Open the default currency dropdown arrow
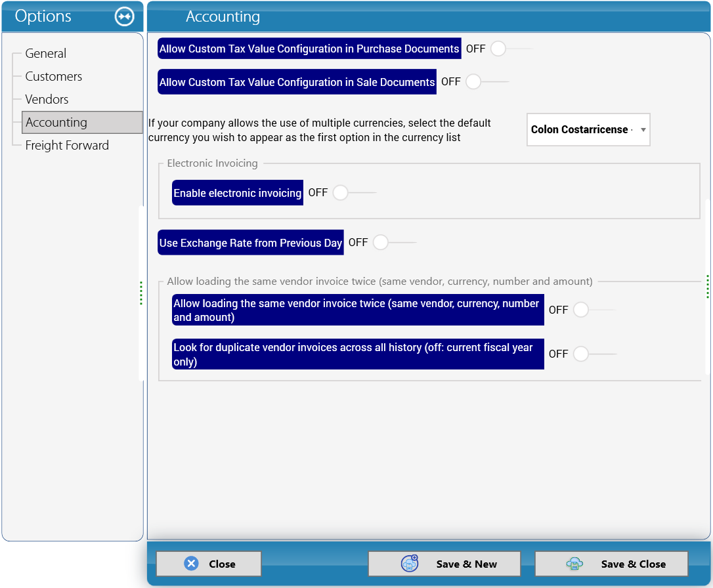The width and height of the screenshot is (713, 588). point(643,129)
